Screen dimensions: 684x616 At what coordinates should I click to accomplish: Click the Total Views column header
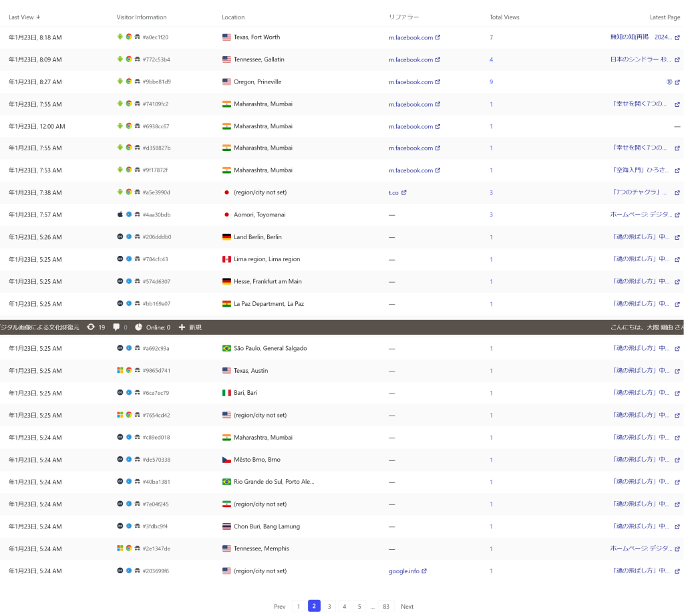point(504,17)
